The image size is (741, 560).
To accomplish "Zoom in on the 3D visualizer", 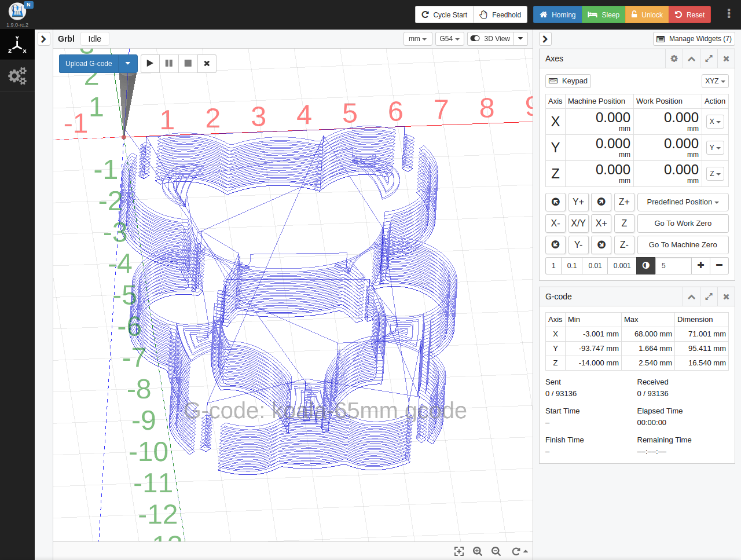I will [478, 551].
